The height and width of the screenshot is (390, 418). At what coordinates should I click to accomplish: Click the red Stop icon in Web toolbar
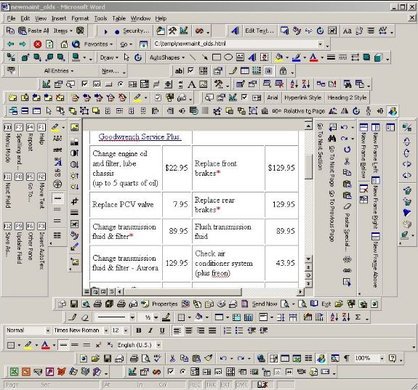[x=38, y=44]
